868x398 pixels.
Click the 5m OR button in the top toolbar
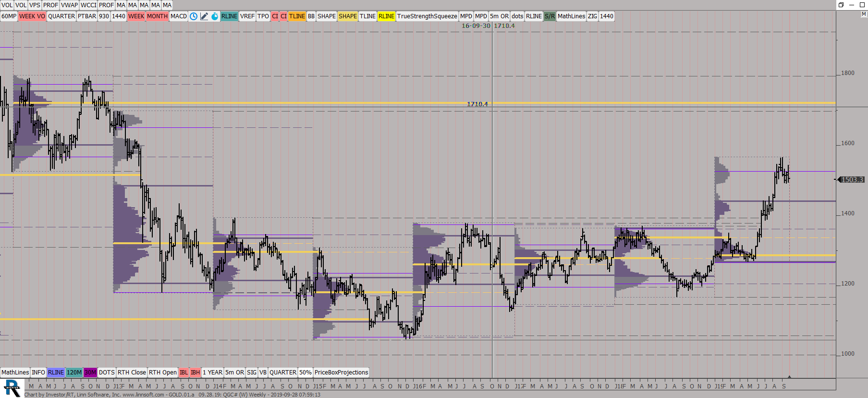(x=499, y=16)
